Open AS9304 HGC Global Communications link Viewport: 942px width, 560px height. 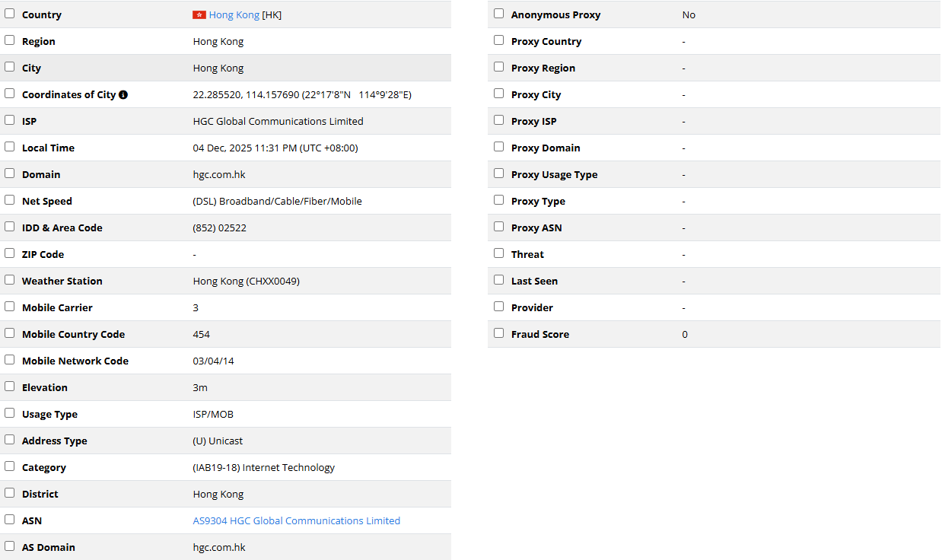296,521
